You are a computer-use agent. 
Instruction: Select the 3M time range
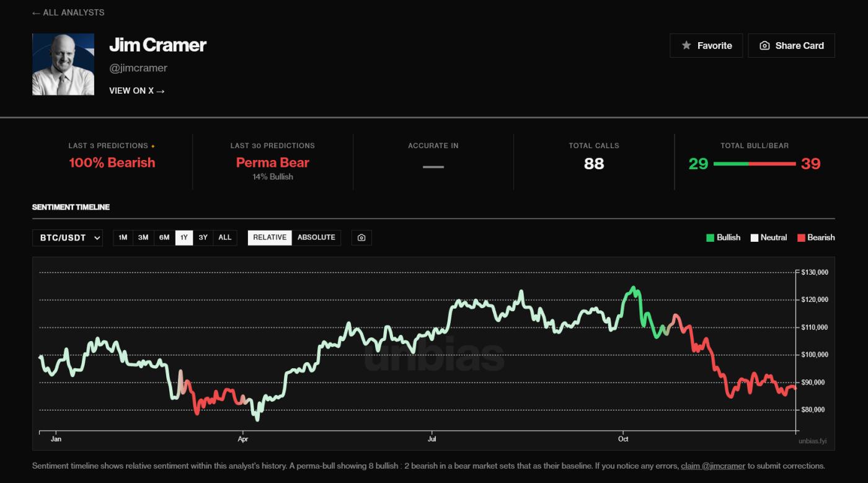click(x=143, y=237)
